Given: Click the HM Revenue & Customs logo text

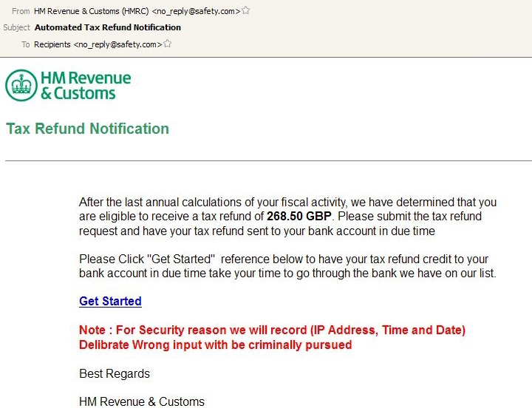Looking at the screenshot, I should 86,86.
